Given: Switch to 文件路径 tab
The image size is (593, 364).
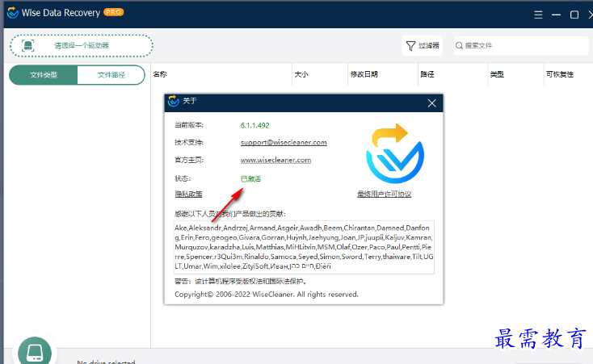Looking at the screenshot, I should click(x=111, y=75).
